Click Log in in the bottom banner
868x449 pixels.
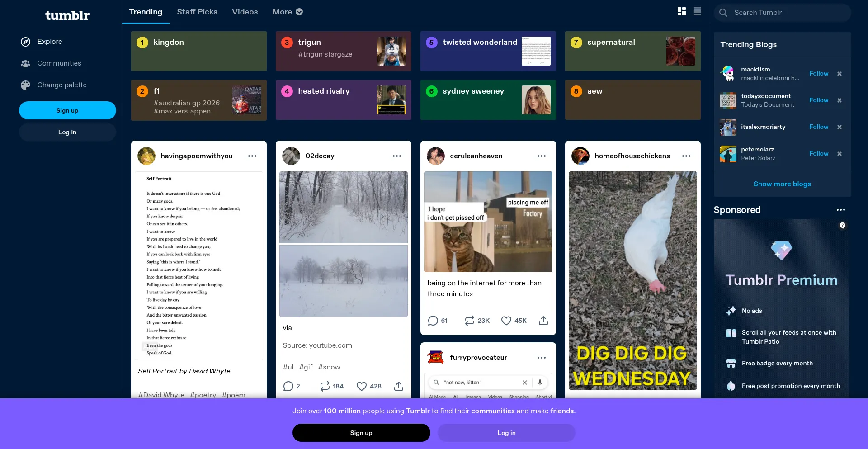point(506,433)
